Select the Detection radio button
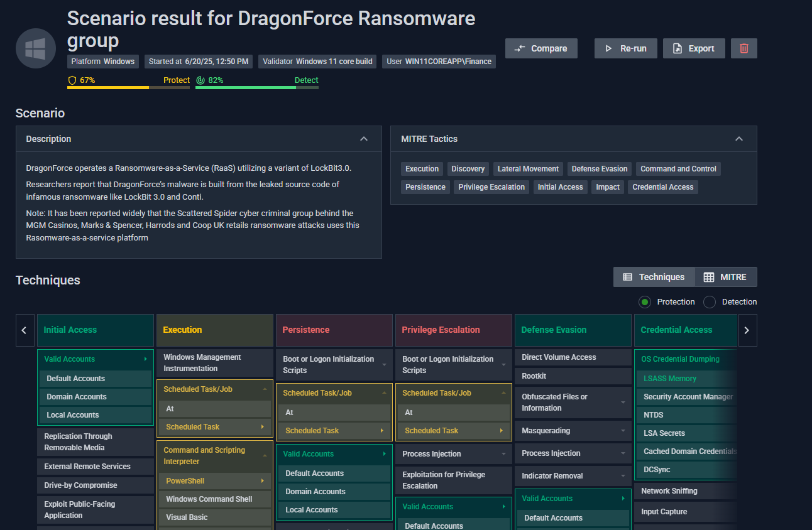 coord(710,302)
